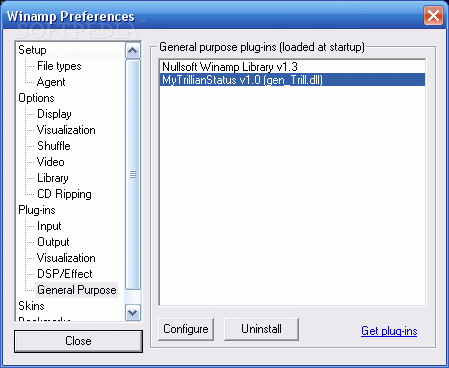Open the Shuffle options page

54,146
